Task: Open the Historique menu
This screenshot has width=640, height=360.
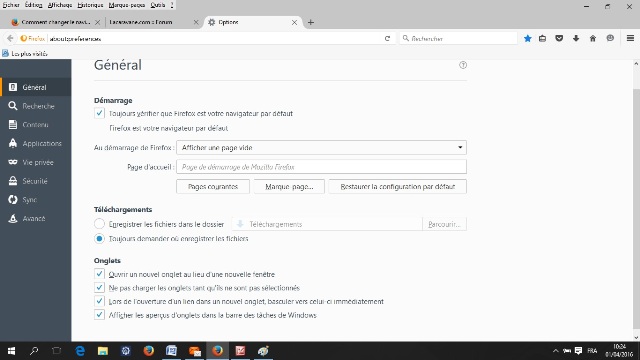Action: 90,5
